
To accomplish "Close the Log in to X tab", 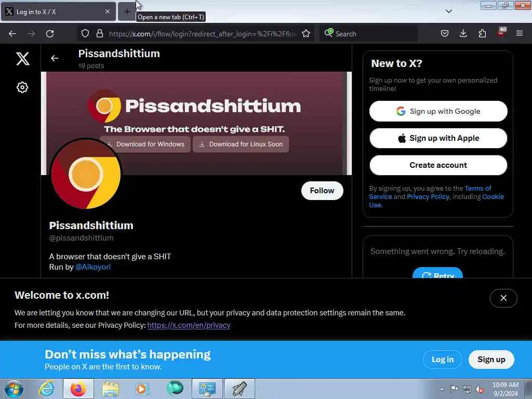I will 107,11.
